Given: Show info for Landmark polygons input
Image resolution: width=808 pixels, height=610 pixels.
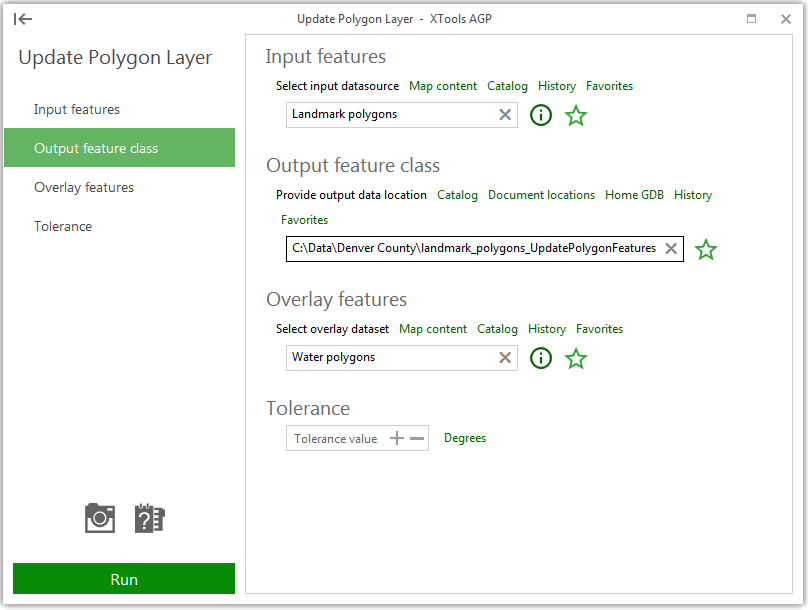Looking at the screenshot, I should pos(541,115).
